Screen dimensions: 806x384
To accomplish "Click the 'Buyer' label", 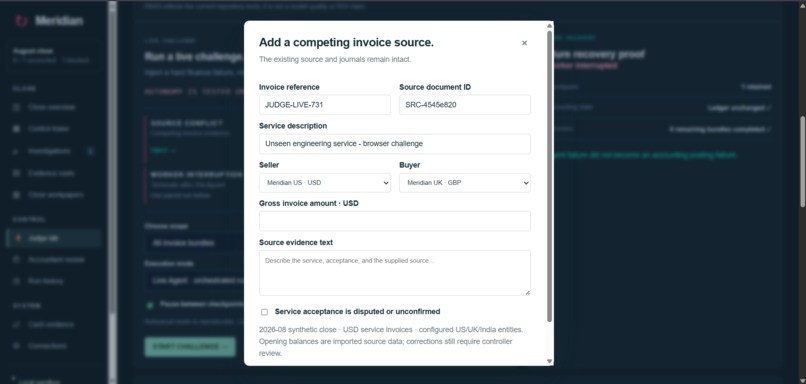I will pos(410,166).
